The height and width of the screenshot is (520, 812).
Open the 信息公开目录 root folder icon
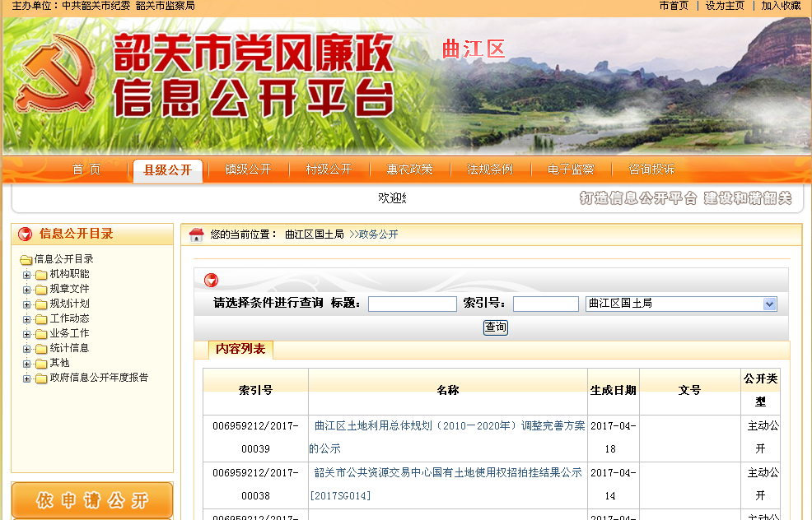coord(26,260)
